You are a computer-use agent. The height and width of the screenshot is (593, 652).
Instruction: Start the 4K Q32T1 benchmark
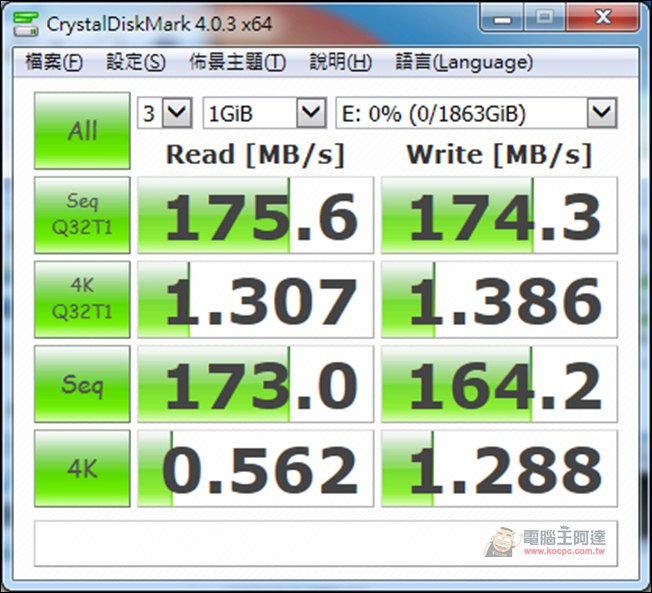[x=83, y=300]
